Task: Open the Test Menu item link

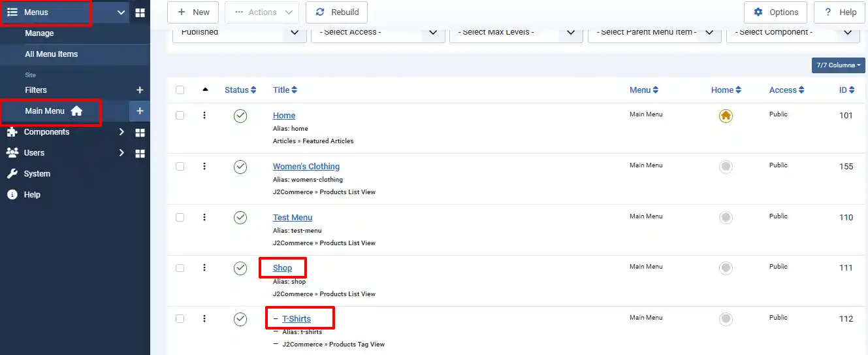Action: (x=293, y=218)
